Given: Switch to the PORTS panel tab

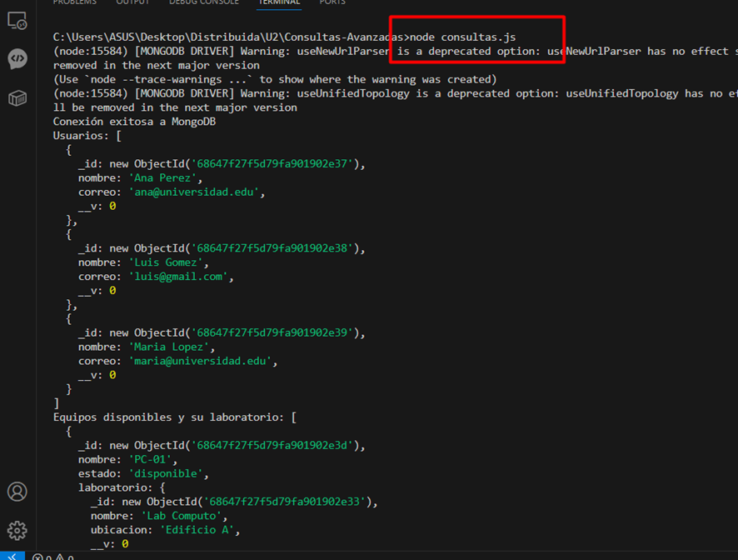Looking at the screenshot, I should tap(332, 2).
